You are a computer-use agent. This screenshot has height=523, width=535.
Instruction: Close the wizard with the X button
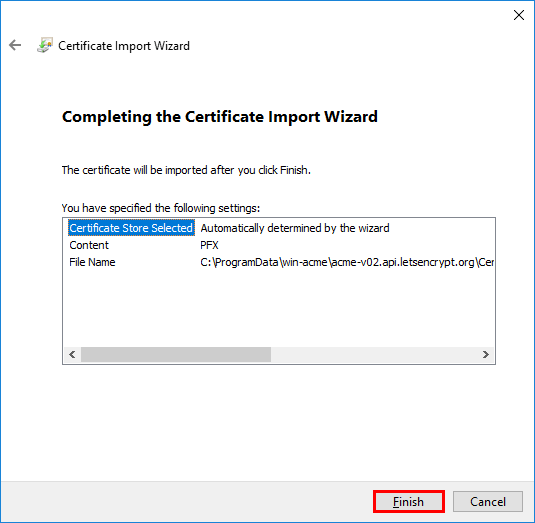tap(519, 15)
